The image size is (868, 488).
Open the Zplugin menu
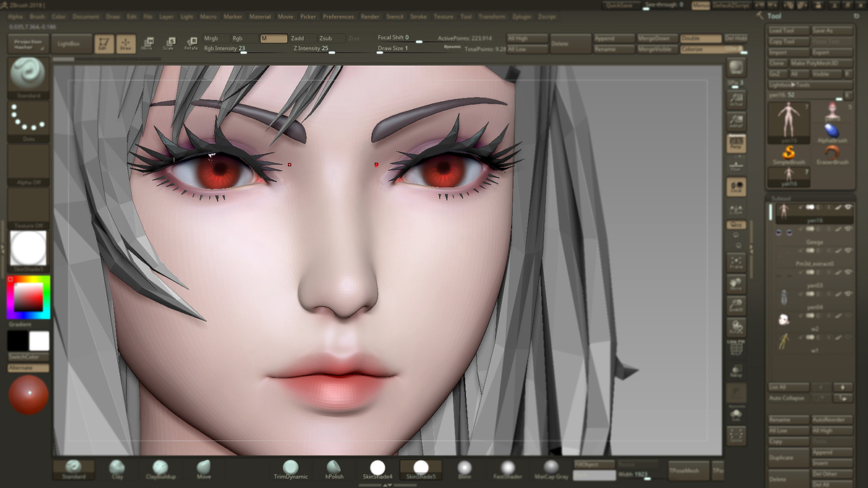click(x=522, y=16)
